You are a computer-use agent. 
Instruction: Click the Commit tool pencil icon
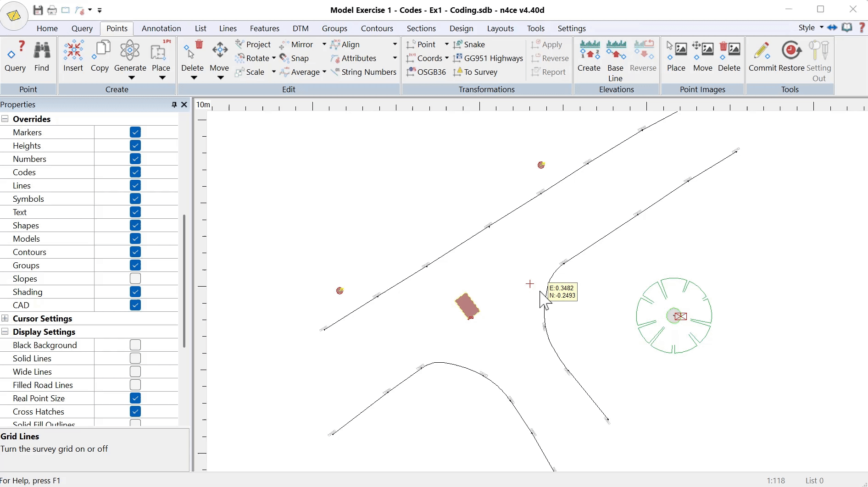click(762, 51)
